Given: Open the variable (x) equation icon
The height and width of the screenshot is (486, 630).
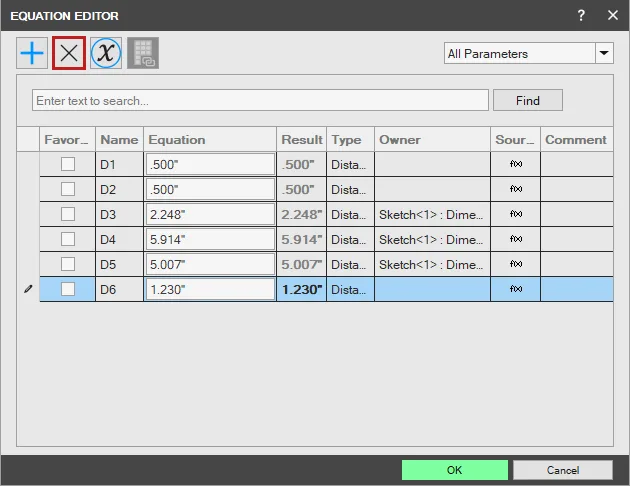Looking at the screenshot, I should pyautogui.click(x=106, y=53).
